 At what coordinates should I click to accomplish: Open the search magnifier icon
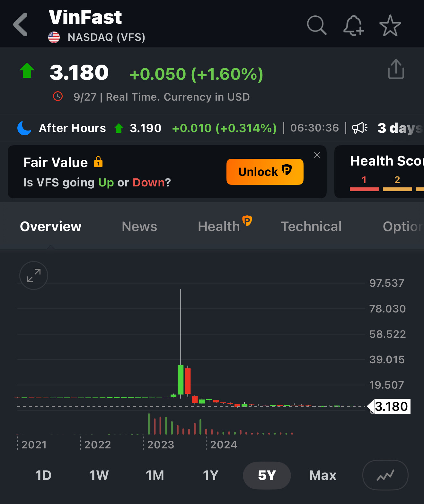point(317,25)
